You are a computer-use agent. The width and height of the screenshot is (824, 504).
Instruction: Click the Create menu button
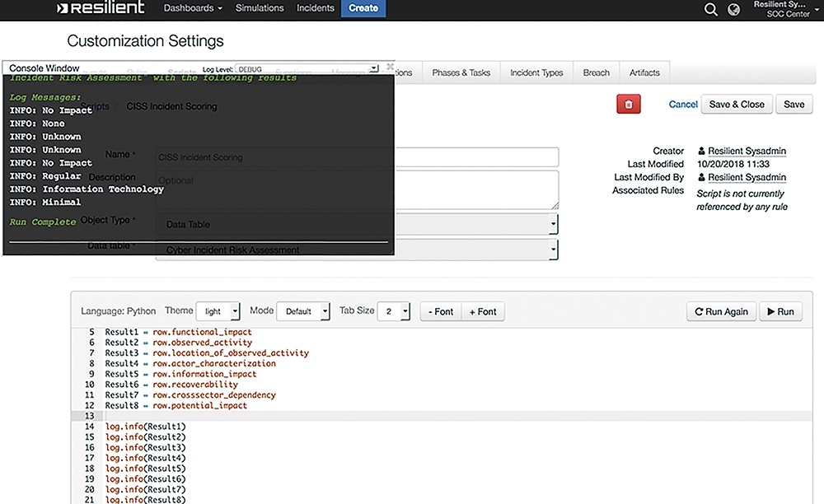pos(363,8)
